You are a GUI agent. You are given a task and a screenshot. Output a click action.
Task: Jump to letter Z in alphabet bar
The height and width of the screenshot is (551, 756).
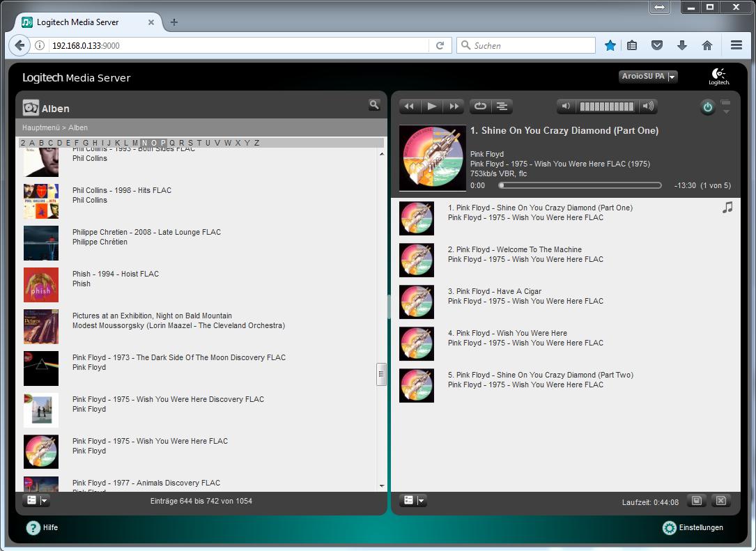(257, 143)
